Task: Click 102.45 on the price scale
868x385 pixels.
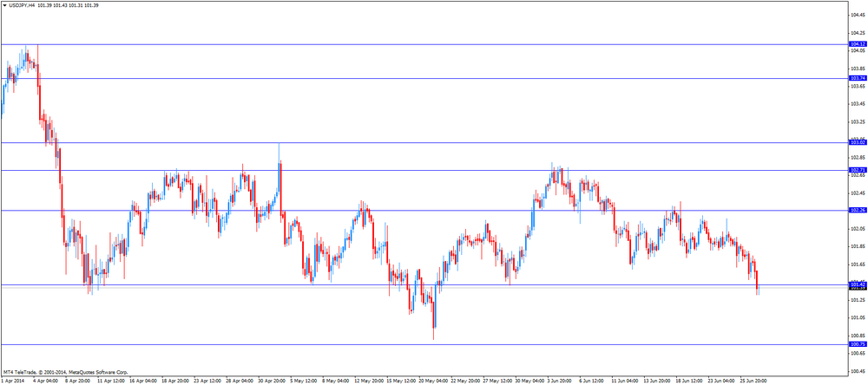Action: coord(858,193)
